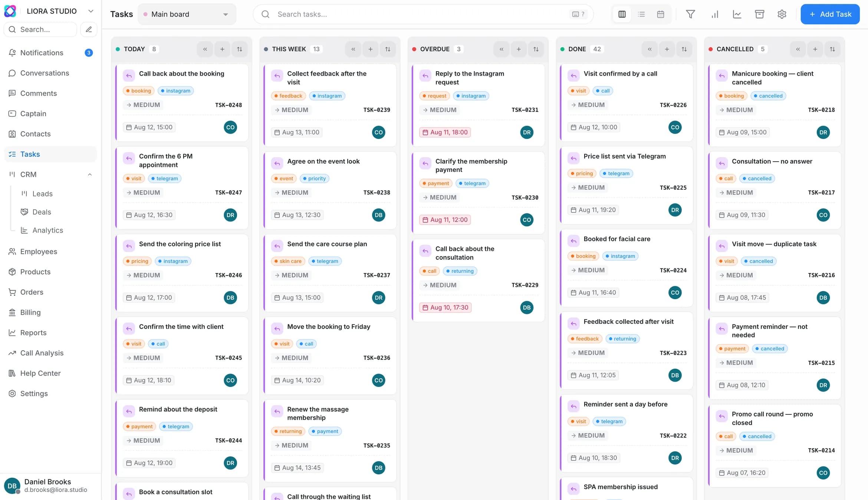This screenshot has height=500, width=868.
Task: Open MEDIUM priority selector on TSK-0226
Action: click(x=588, y=105)
